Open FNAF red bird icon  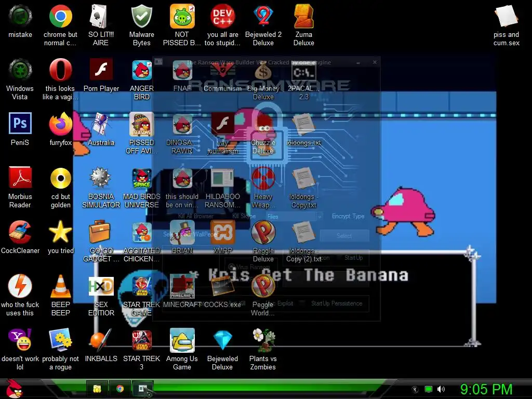click(182, 70)
